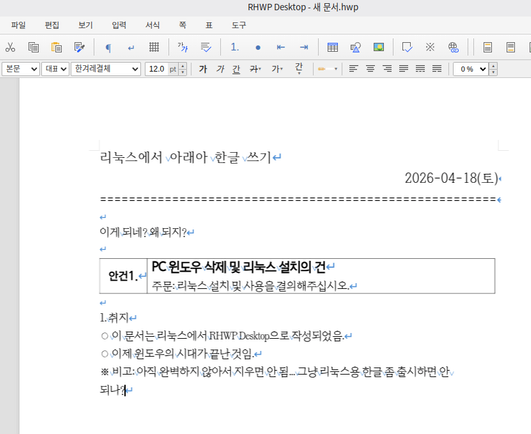Open highlight color dropdown arrow

point(336,69)
